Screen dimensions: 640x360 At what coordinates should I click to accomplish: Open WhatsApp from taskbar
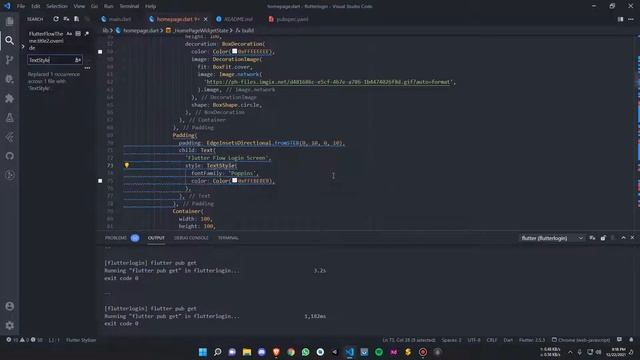coord(305,352)
